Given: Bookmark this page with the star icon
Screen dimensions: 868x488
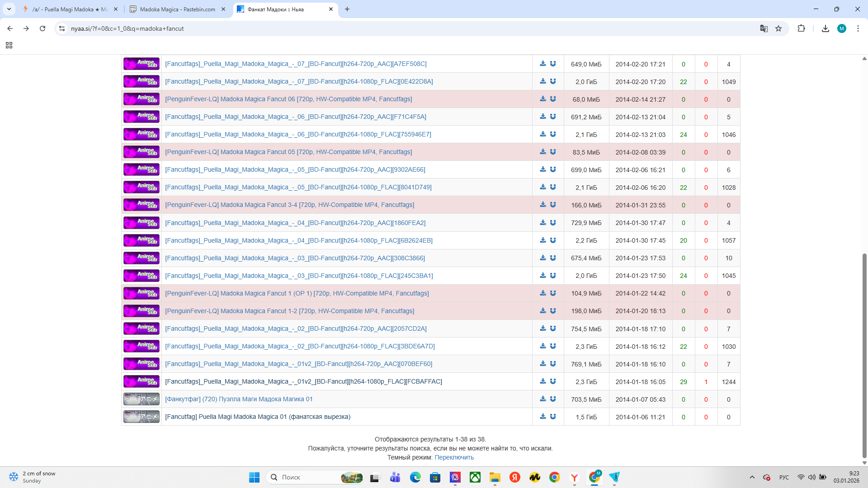Looking at the screenshot, I should [778, 28].
